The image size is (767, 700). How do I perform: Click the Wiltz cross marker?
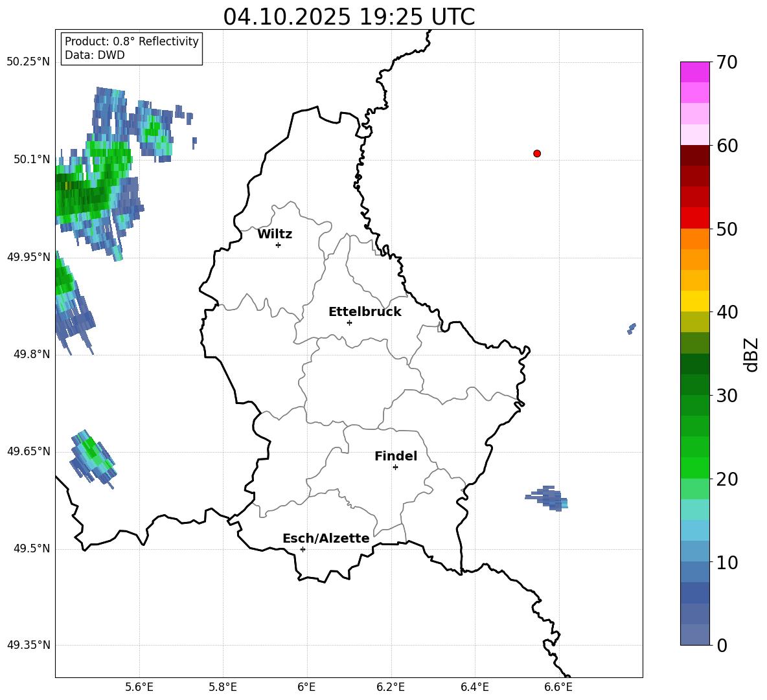pyautogui.click(x=279, y=245)
